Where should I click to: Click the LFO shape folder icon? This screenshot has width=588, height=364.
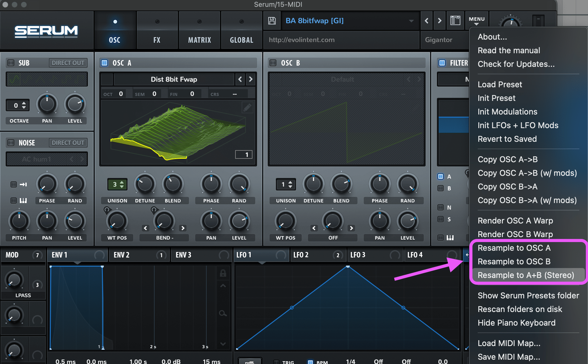point(249,362)
